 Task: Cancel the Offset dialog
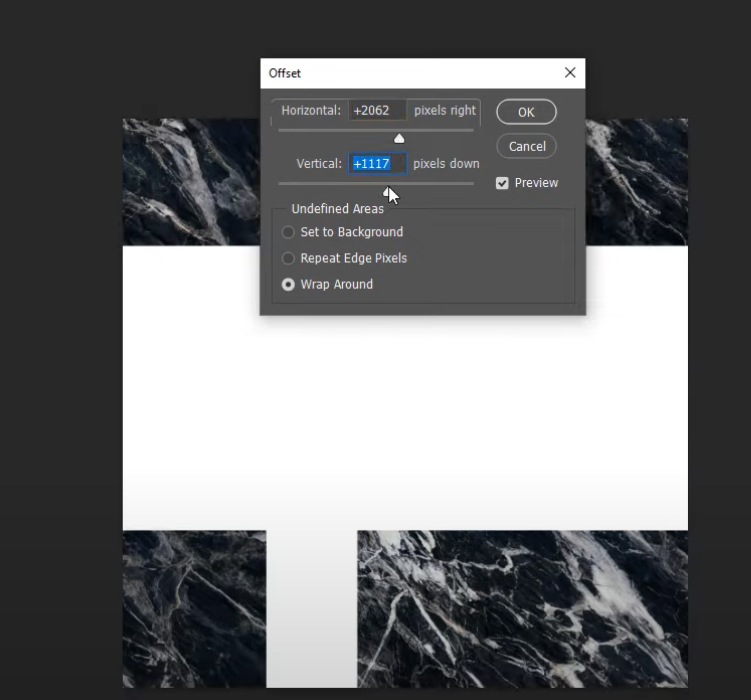click(x=526, y=146)
